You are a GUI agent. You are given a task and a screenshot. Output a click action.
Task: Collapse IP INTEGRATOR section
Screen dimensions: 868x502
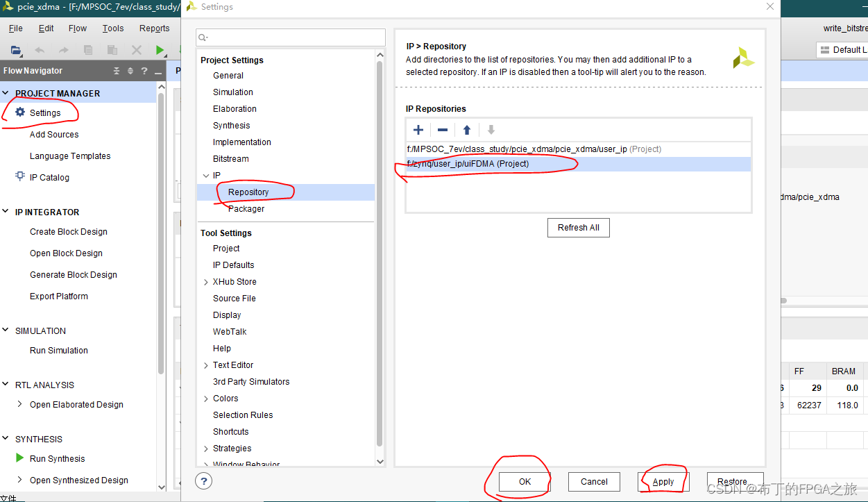pyautogui.click(x=6, y=212)
